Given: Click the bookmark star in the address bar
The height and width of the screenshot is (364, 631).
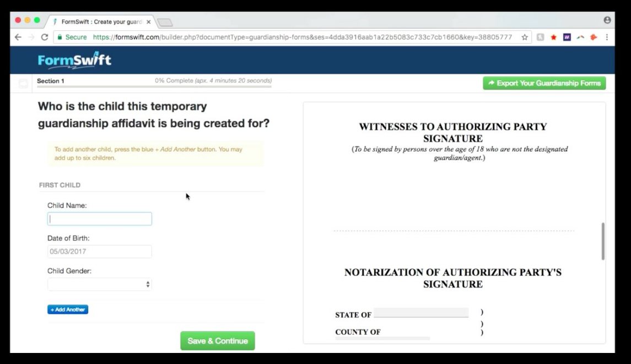Looking at the screenshot, I should [x=525, y=37].
